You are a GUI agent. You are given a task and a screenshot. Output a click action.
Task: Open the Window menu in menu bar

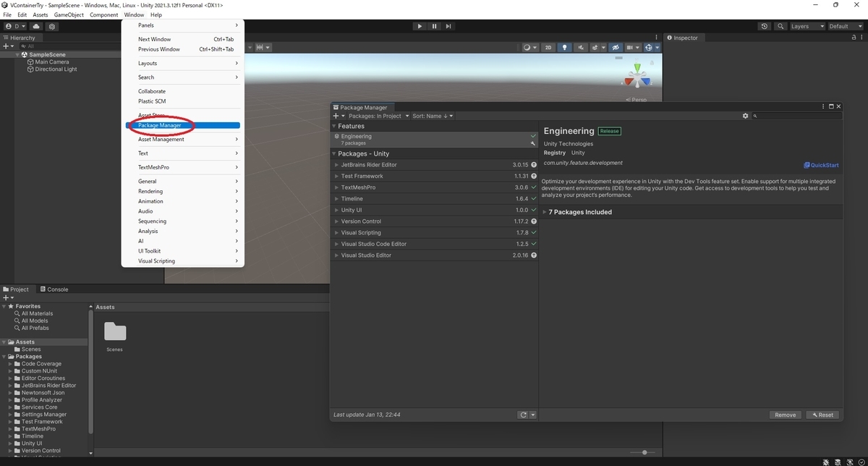(x=134, y=14)
